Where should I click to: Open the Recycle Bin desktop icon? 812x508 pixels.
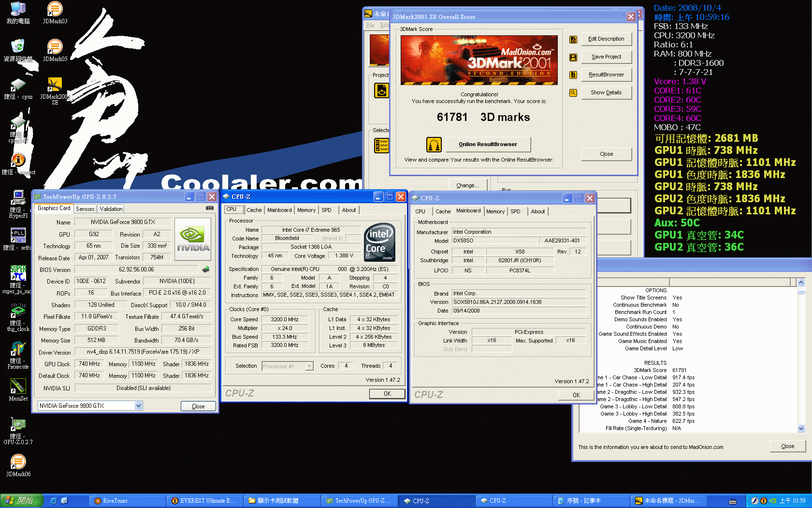(x=18, y=50)
